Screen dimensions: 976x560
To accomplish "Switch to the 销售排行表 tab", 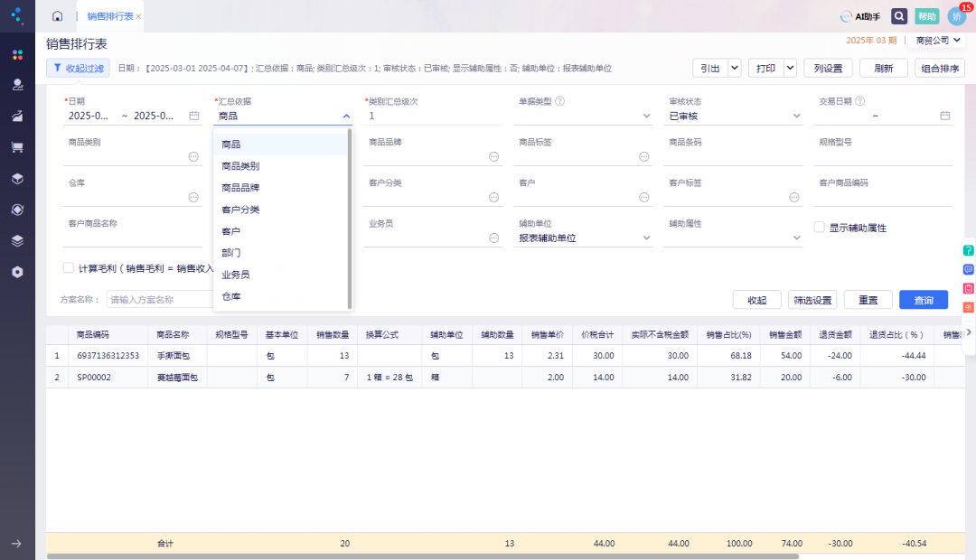I will tap(110, 16).
